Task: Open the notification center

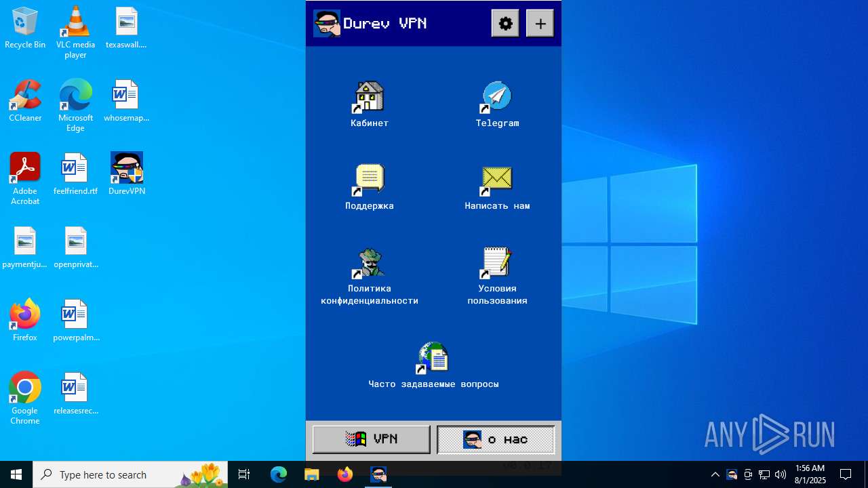Action: tap(846, 474)
